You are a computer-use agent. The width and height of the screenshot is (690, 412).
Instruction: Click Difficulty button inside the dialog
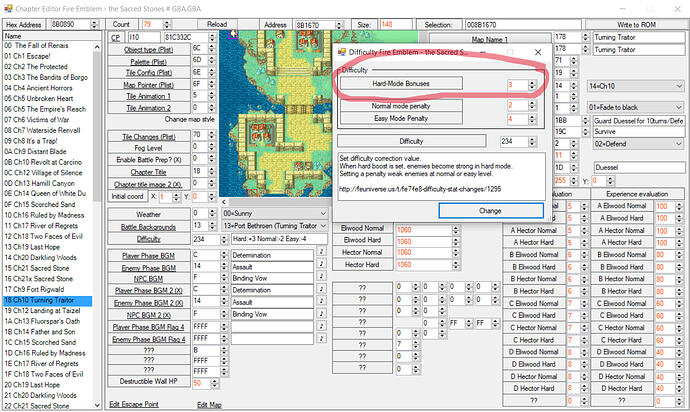pyautogui.click(x=411, y=141)
